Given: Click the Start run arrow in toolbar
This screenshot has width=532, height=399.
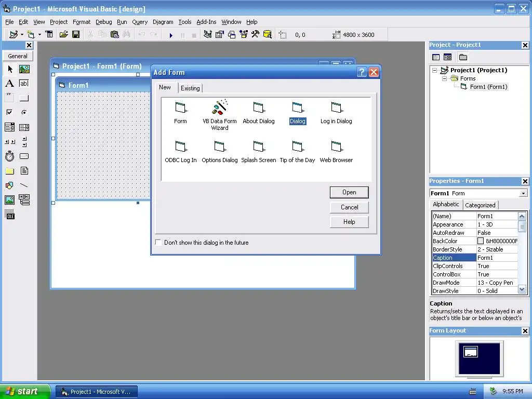Looking at the screenshot, I should (x=171, y=35).
